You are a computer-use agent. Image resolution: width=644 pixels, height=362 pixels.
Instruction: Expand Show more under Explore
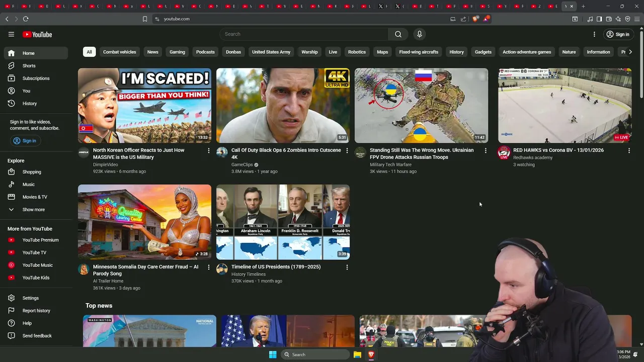(x=35, y=210)
